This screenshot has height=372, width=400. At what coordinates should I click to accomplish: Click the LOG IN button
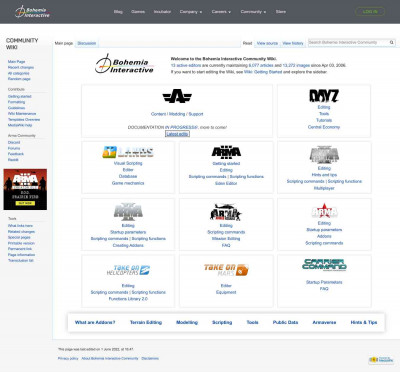[x=370, y=12]
